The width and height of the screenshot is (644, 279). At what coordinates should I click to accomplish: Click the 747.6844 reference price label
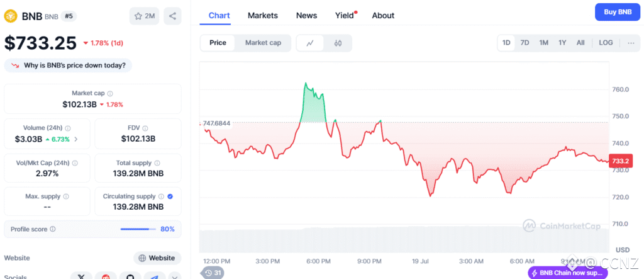(215, 123)
